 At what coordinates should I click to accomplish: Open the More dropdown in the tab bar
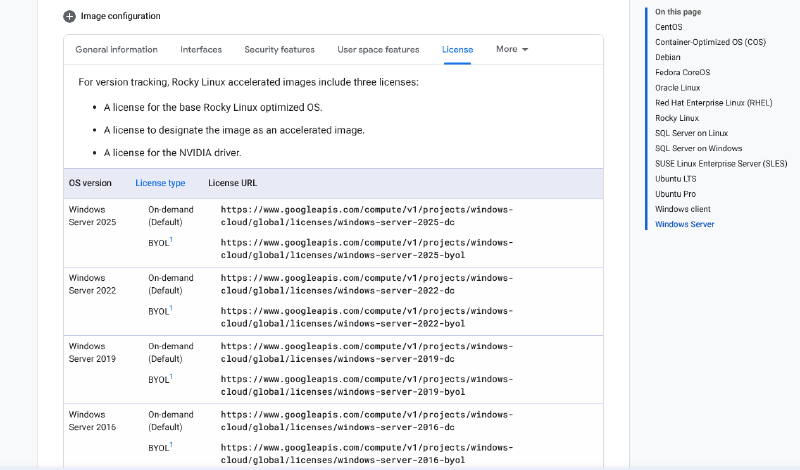512,49
